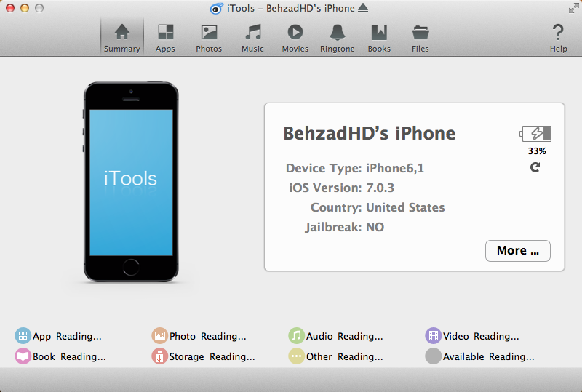Open the Files section
582x392 pixels.
click(420, 38)
